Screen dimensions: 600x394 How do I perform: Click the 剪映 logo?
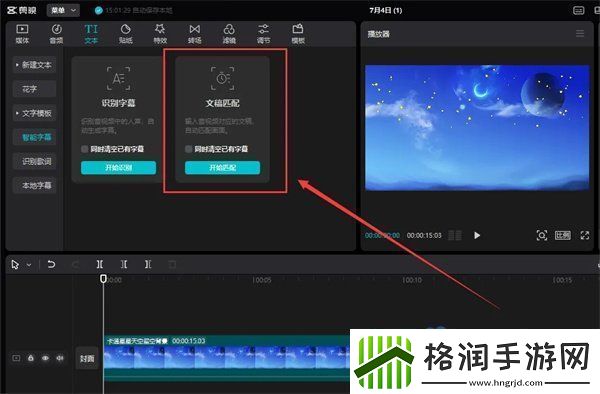[x=22, y=10]
